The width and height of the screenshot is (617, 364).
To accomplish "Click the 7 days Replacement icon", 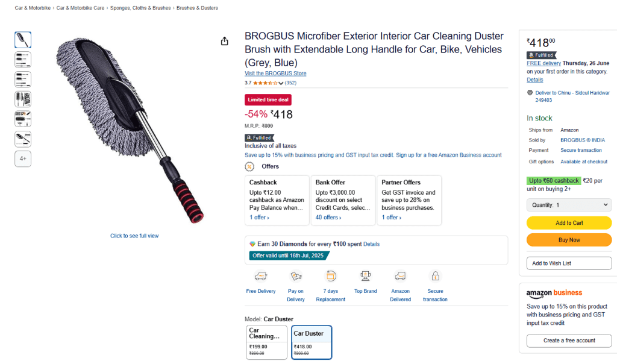I will click(331, 276).
